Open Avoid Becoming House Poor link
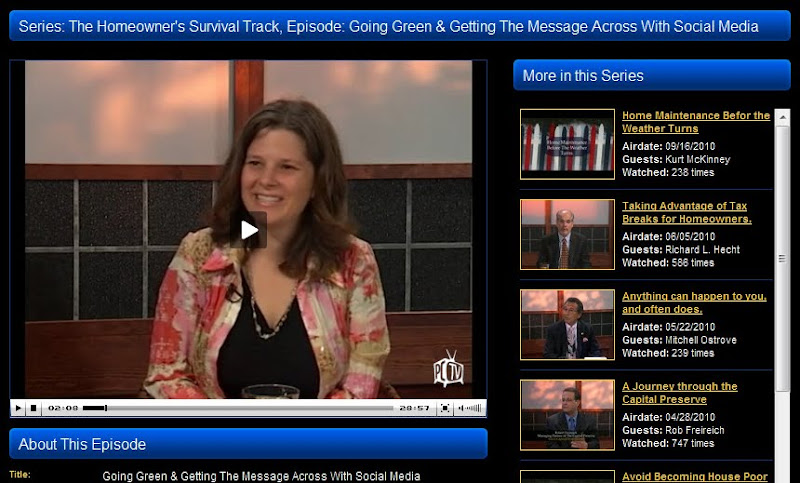The width and height of the screenshot is (800, 483). point(694,476)
